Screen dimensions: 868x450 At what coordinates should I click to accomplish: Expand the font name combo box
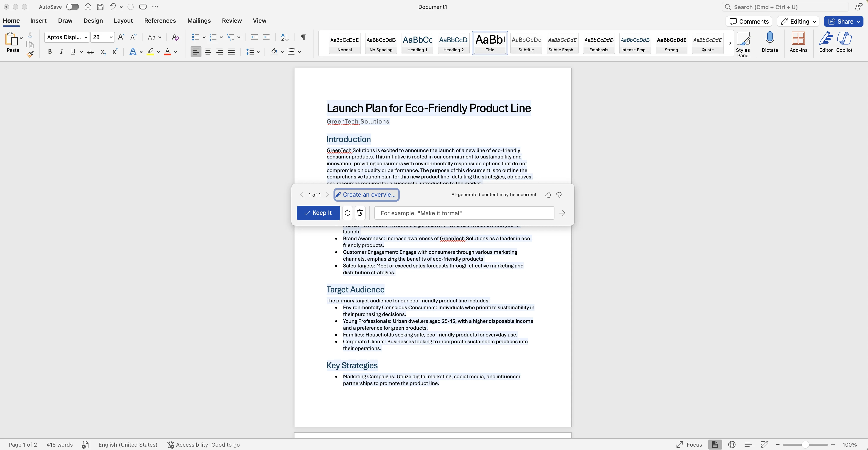click(x=86, y=37)
